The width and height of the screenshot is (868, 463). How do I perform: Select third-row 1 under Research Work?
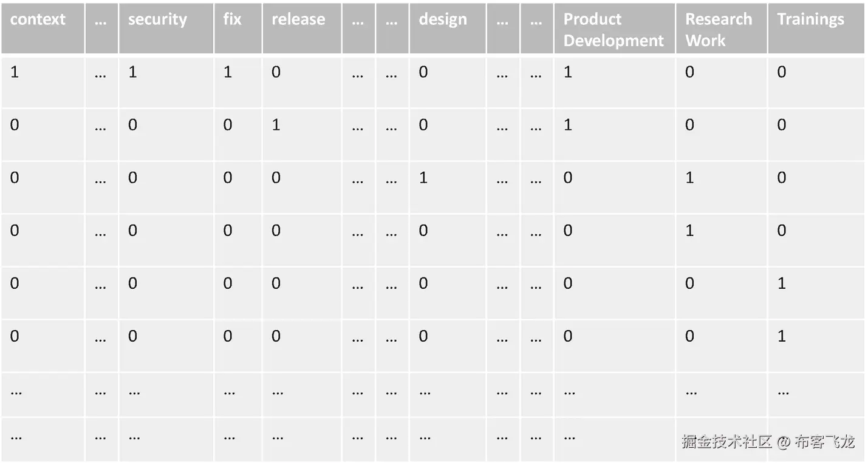(689, 178)
